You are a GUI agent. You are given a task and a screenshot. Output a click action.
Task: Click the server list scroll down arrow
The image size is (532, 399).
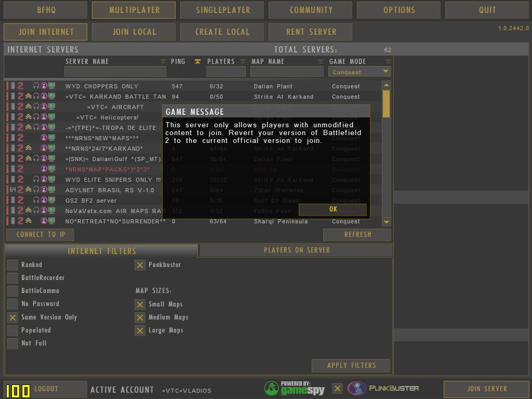386,222
